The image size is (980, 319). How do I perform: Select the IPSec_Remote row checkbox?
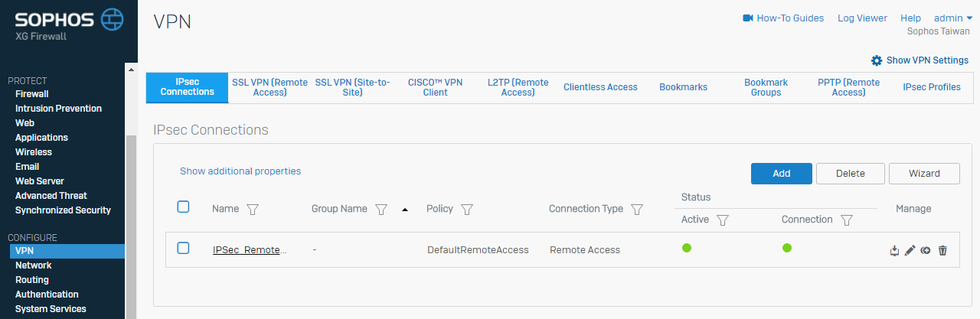click(x=183, y=248)
